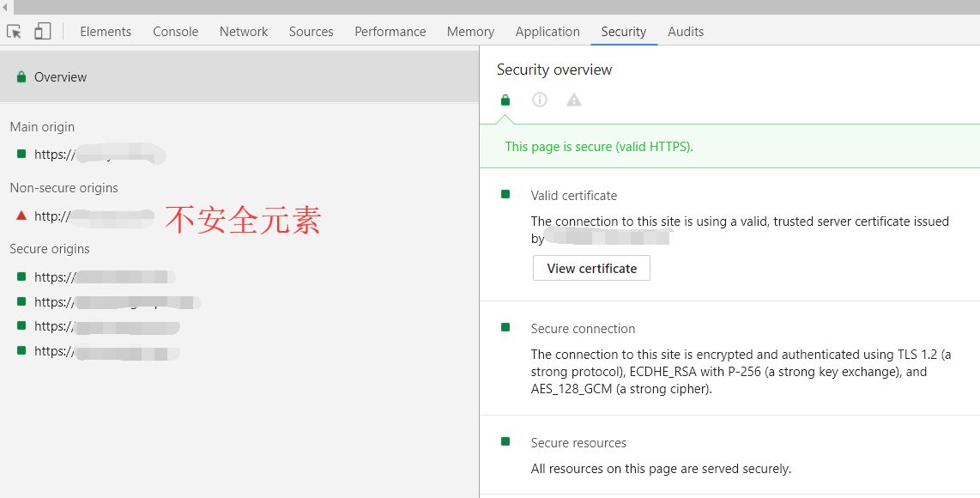Click the inspect element picker icon

click(x=15, y=32)
